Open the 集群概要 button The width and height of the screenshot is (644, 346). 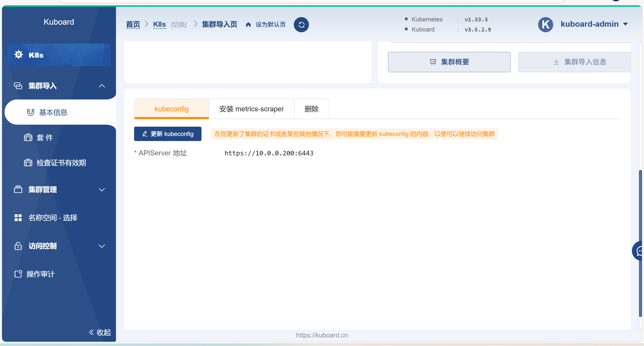coord(449,62)
